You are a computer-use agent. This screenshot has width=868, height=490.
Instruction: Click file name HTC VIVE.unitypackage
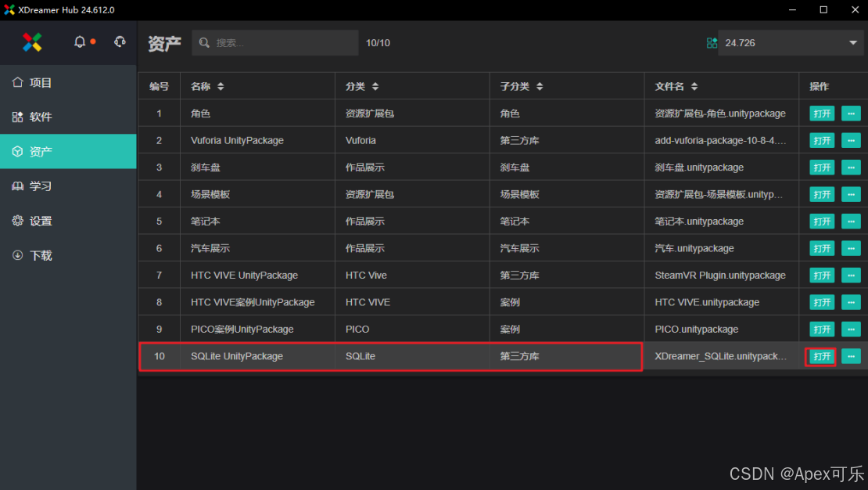coord(707,302)
